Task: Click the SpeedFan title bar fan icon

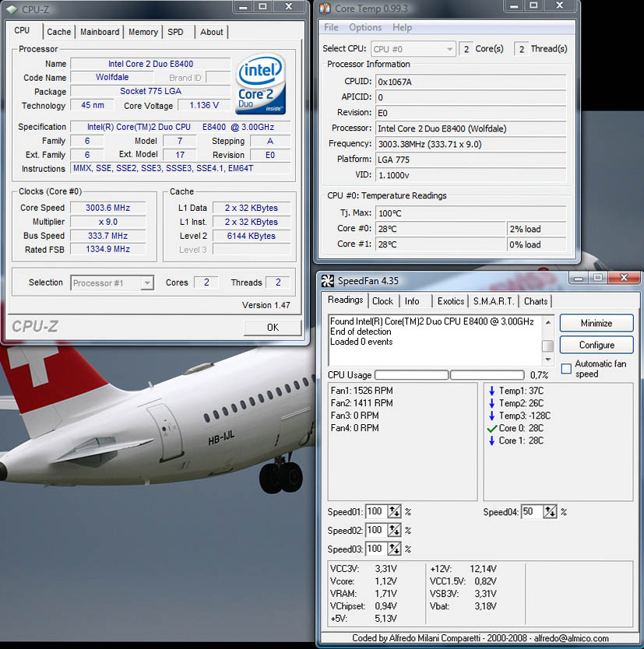Action: pos(327,281)
